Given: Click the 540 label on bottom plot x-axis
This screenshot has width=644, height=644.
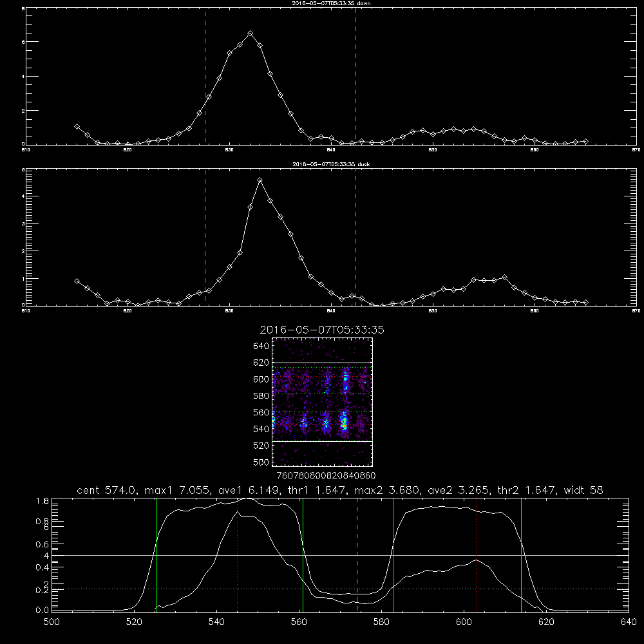Looking at the screenshot, I should pos(216,622).
